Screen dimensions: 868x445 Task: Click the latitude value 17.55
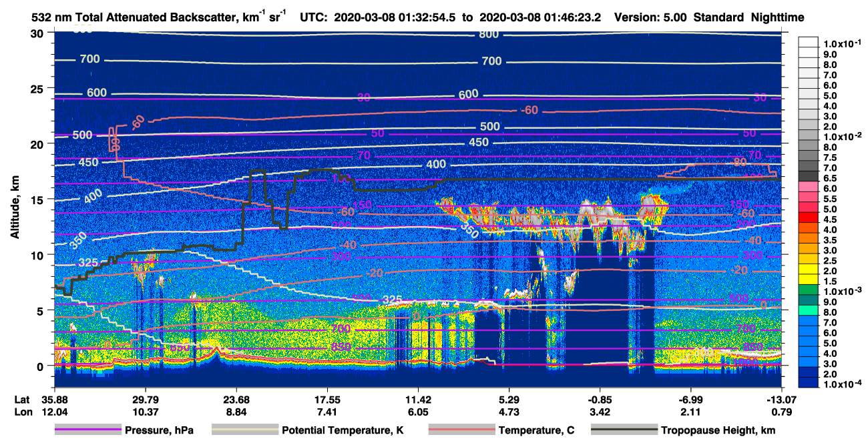pyautogui.click(x=327, y=399)
